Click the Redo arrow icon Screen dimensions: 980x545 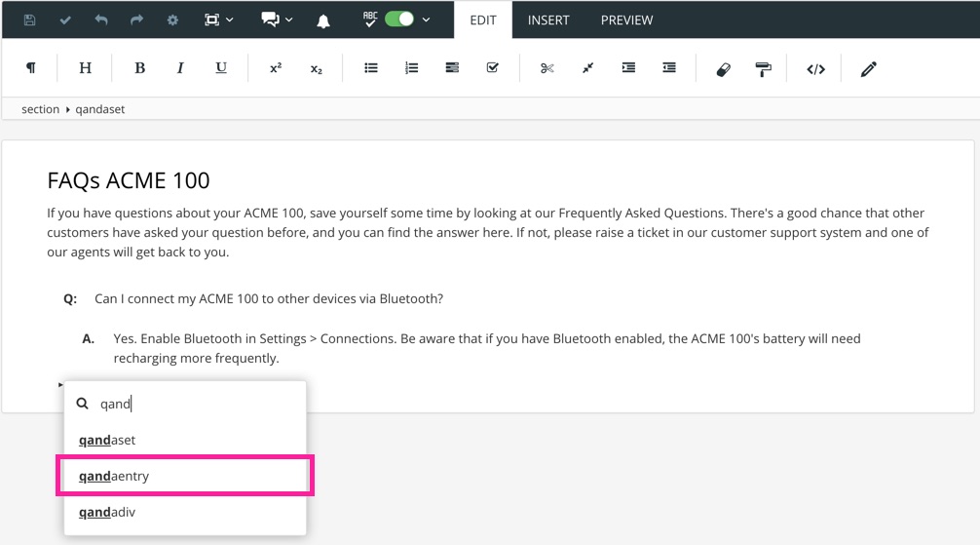(136, 19)
